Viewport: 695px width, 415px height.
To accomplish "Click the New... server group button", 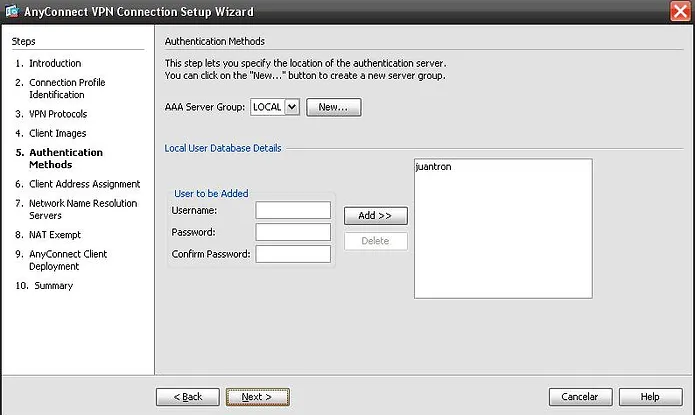I will pos(333,107).
